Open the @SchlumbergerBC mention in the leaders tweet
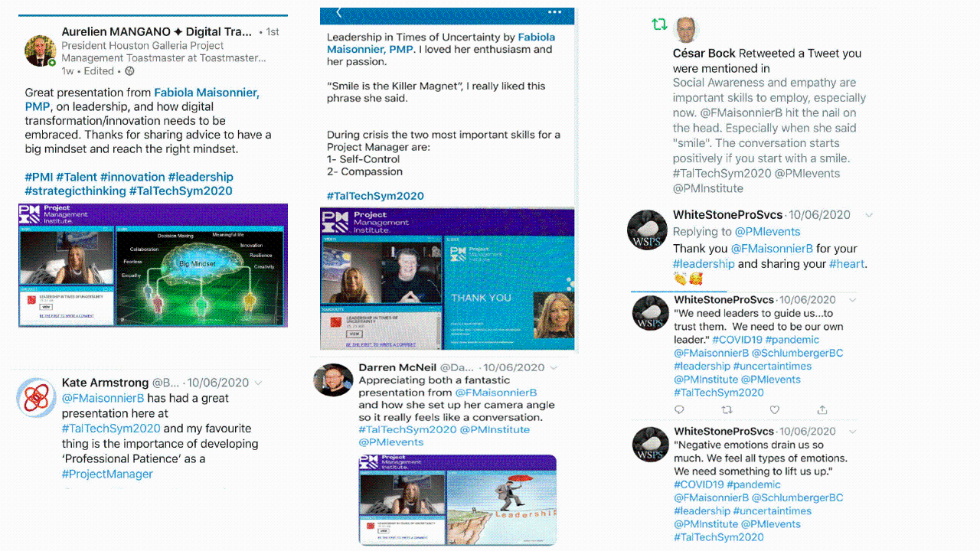980x551 pixels. (797, 353)
